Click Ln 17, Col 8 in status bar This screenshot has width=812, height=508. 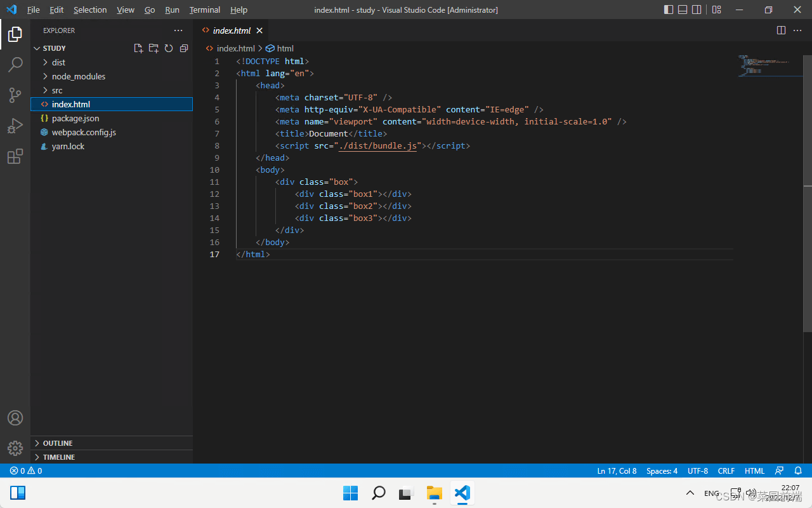[x=617, y=471]
